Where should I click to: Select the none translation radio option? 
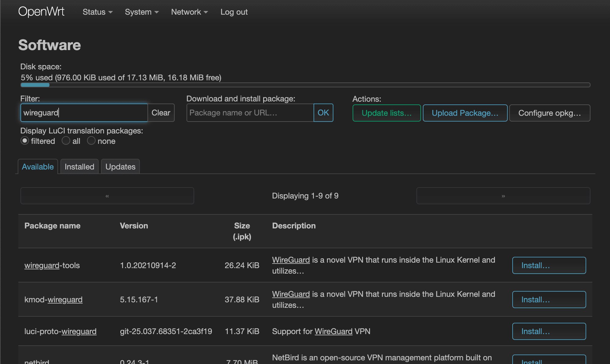pyautogui.click(x=91, y=141)
